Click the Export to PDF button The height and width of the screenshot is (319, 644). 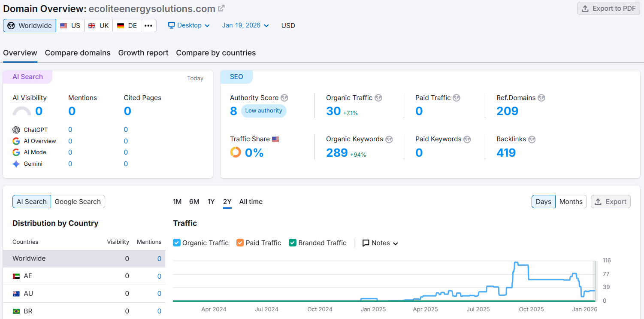tap(608, 8)
